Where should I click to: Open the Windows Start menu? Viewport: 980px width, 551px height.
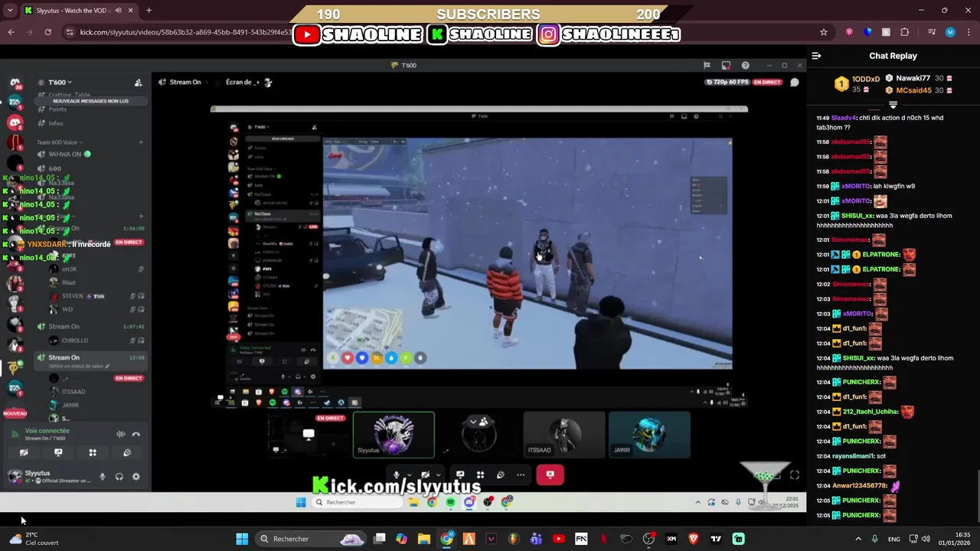pos(242,539)
